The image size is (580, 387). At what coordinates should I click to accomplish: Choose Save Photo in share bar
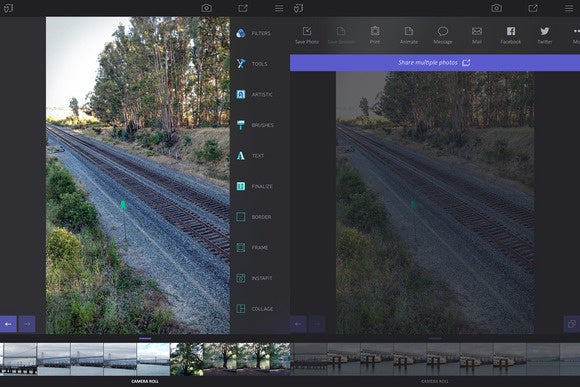click(x=307, y=36)
